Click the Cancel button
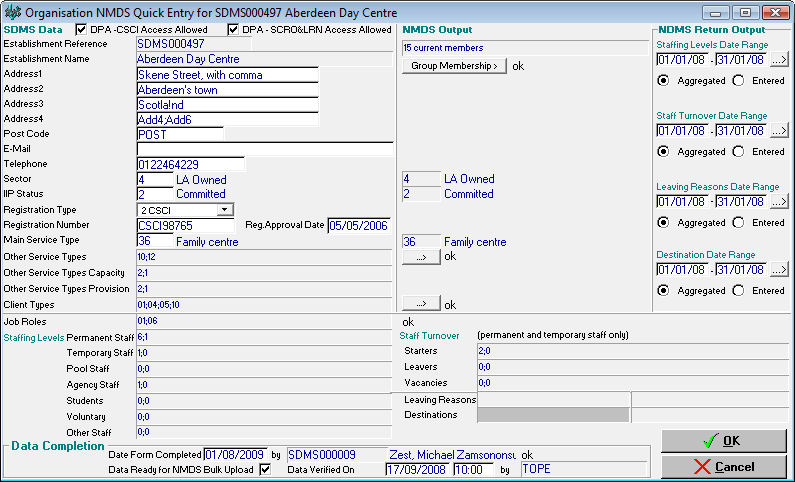The width and height of the screenshot is (795, 482). click(724, 467)
